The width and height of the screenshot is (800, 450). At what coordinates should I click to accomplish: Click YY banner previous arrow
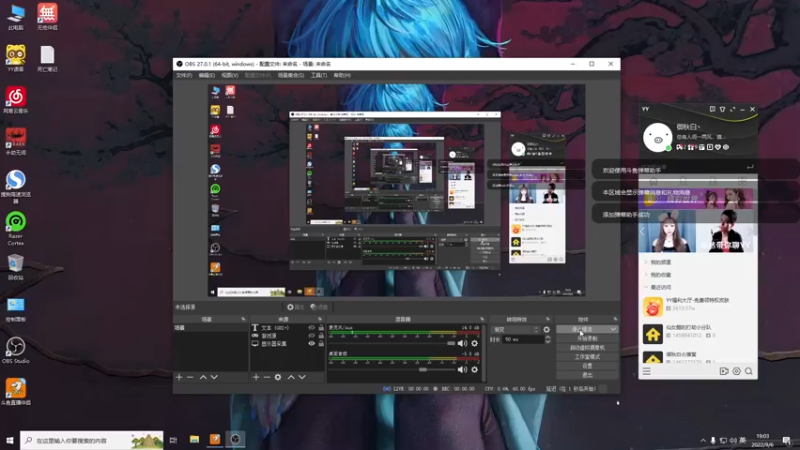click(x=642, y=231)
